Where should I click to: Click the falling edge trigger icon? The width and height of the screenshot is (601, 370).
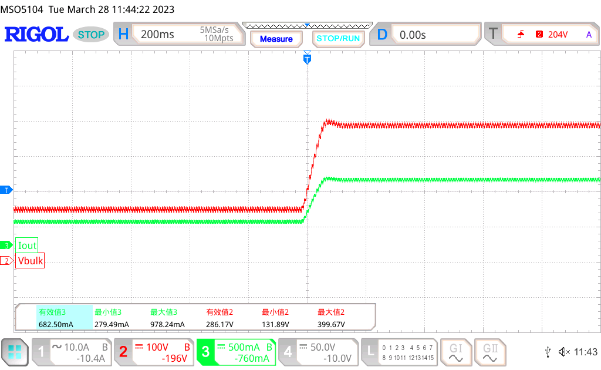click(521, 35)
